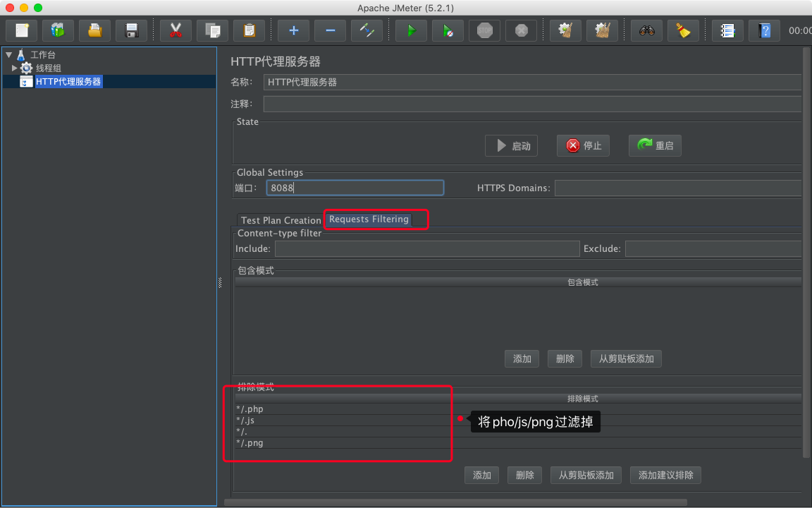This screenshot has height=508, width=812.
Task: Click the New test plan icon
Action: 21,30
